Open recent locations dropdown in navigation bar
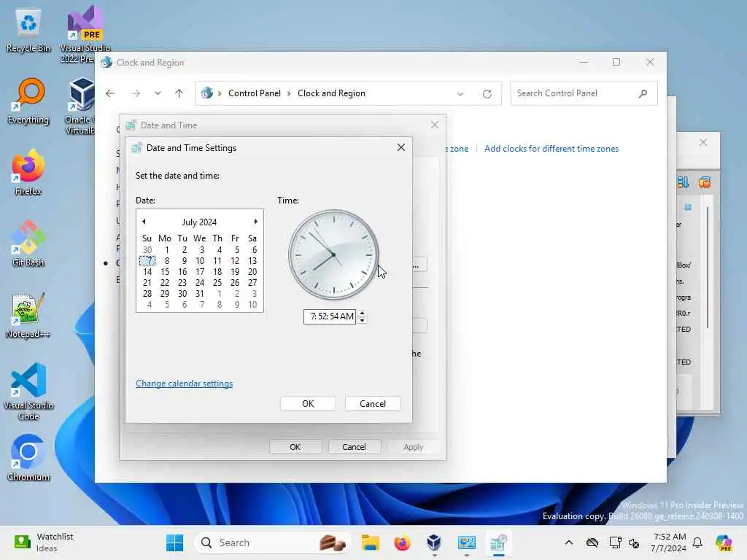The height and width of the screenshot is (560, 747). (x=158, y=93)
